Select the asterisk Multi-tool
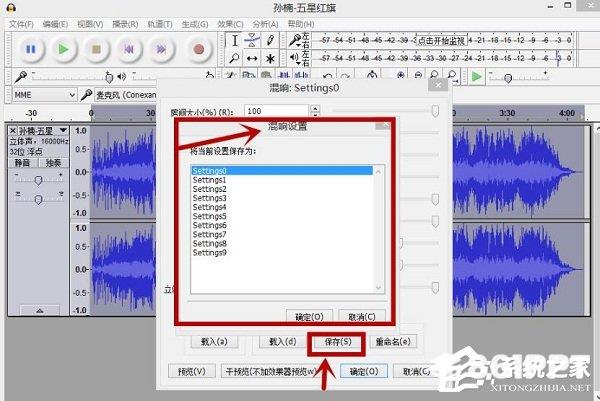600x401 pixels. point(270,58)
